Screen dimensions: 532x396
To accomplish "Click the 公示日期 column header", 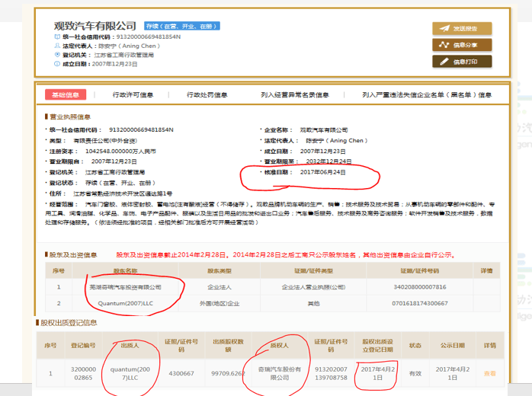I will [x=452, y=346].
